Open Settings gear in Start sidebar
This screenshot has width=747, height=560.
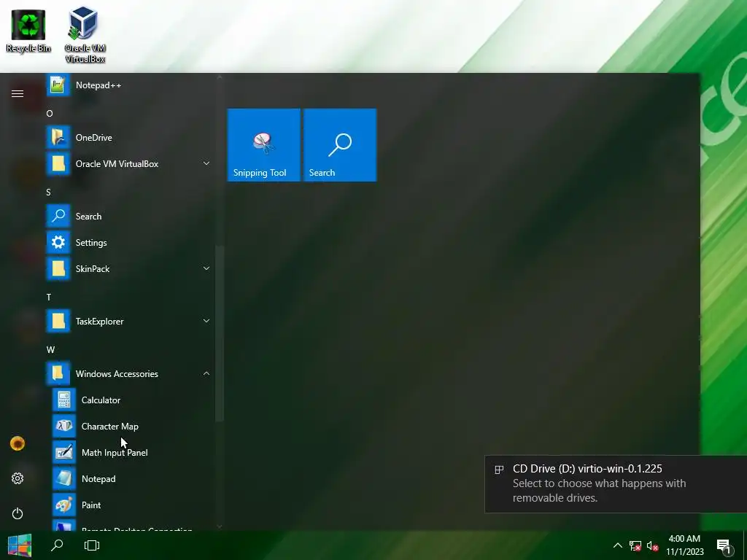(18, 478)
